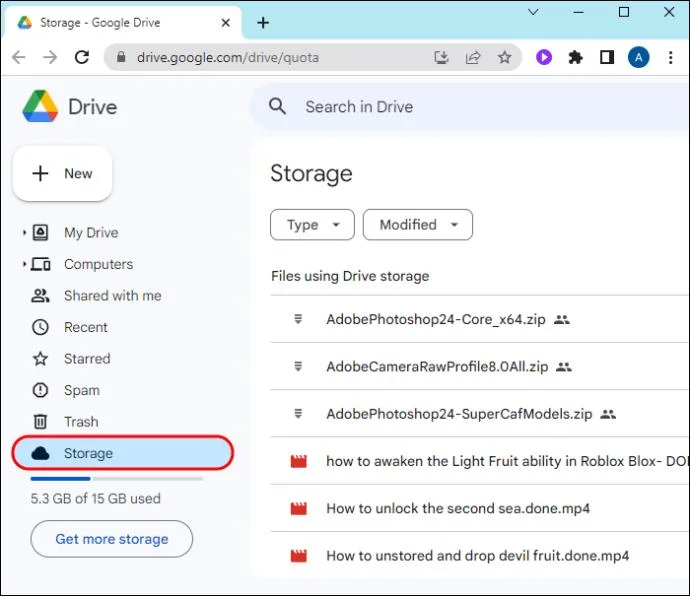Image resolution: width=690 pixels, height=596 pixels.
Task: Go back with browser back arrow
Action: (x=19, y=57)
